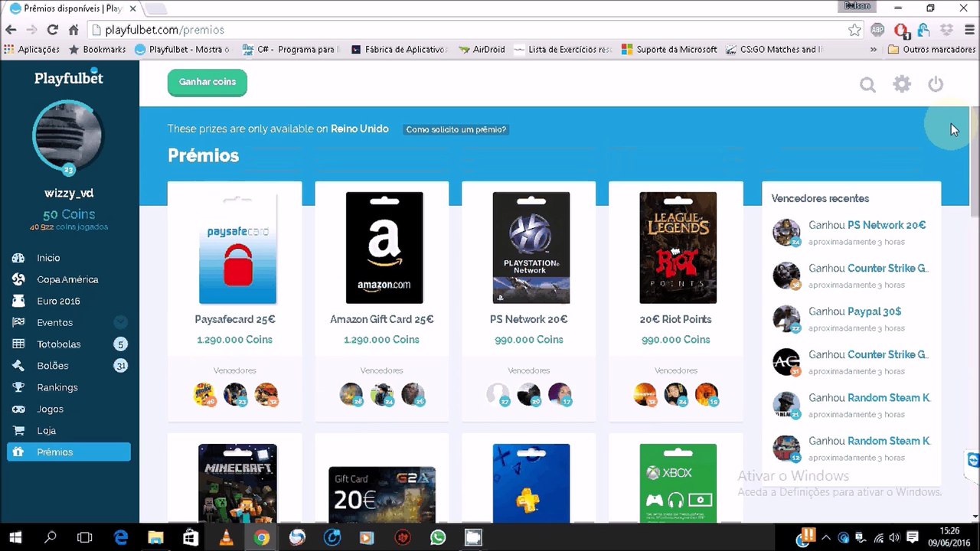This screenshot has height=551, width=980.
Task: Open the G2A 20€ gift card
Action: click(382, 495)
